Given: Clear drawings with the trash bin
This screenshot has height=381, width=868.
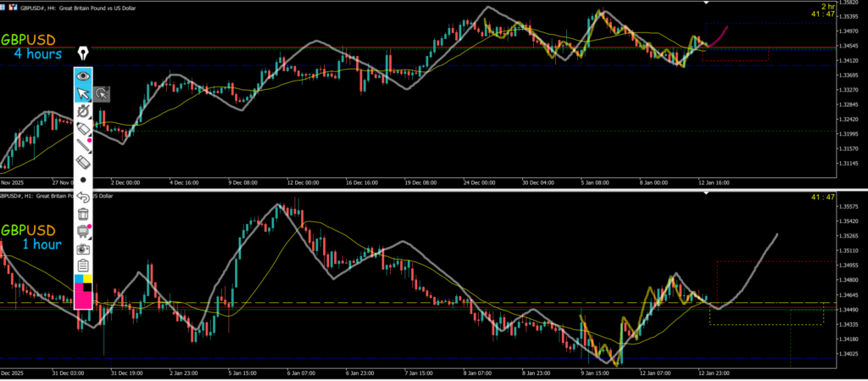Looking at the screenshot, I should [83, 214].
